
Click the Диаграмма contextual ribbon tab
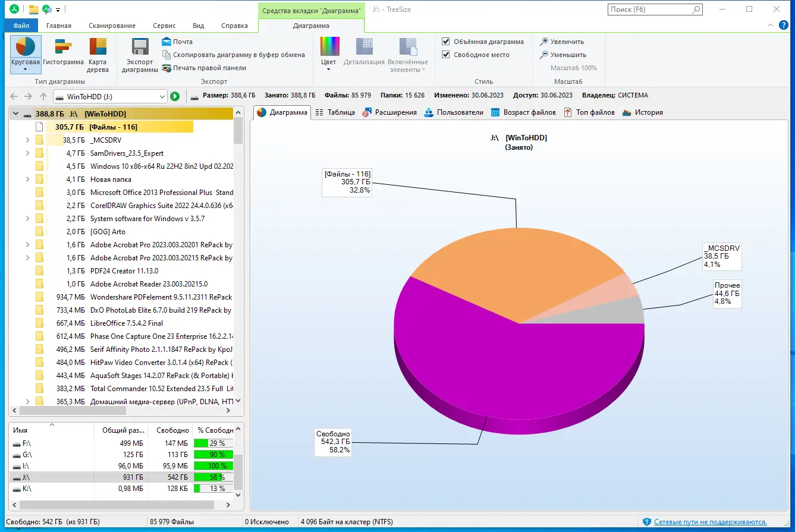(x=311, y=26)
